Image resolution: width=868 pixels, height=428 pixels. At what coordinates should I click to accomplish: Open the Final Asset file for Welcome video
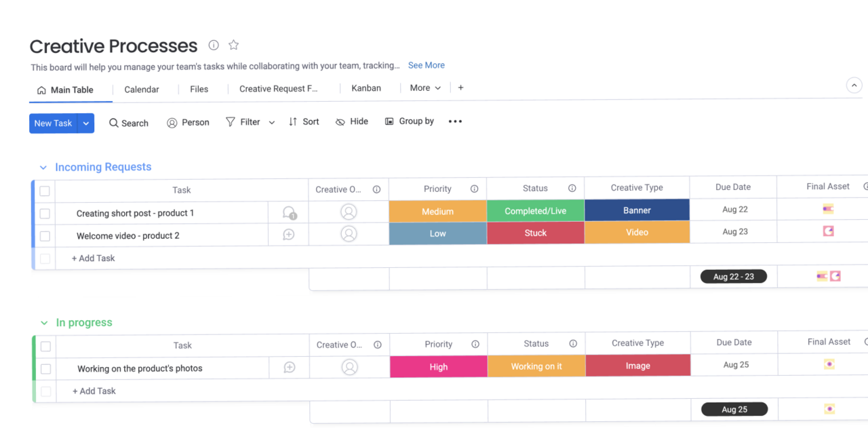point(828,231)
